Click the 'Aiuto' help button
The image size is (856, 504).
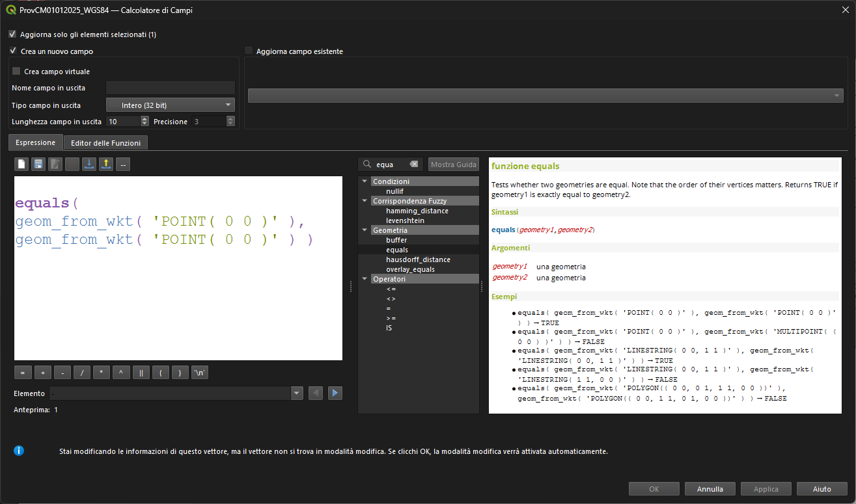click(821, 489)
